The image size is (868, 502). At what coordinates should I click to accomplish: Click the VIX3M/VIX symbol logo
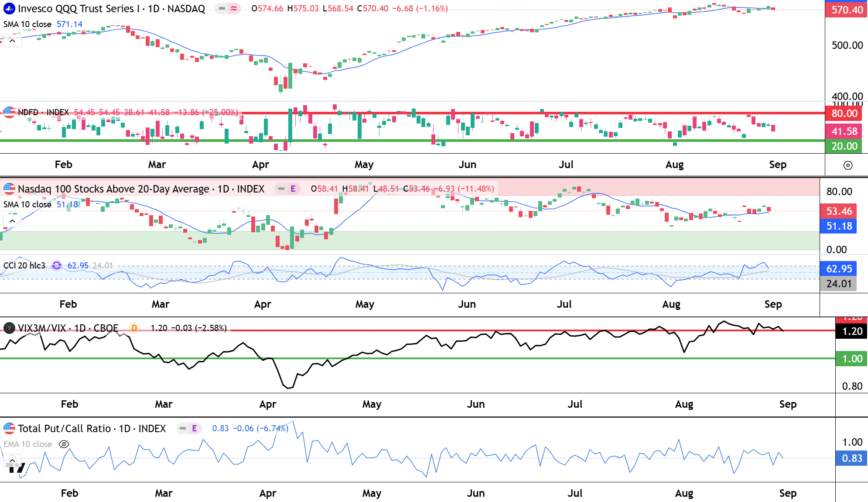click(9, 328)
